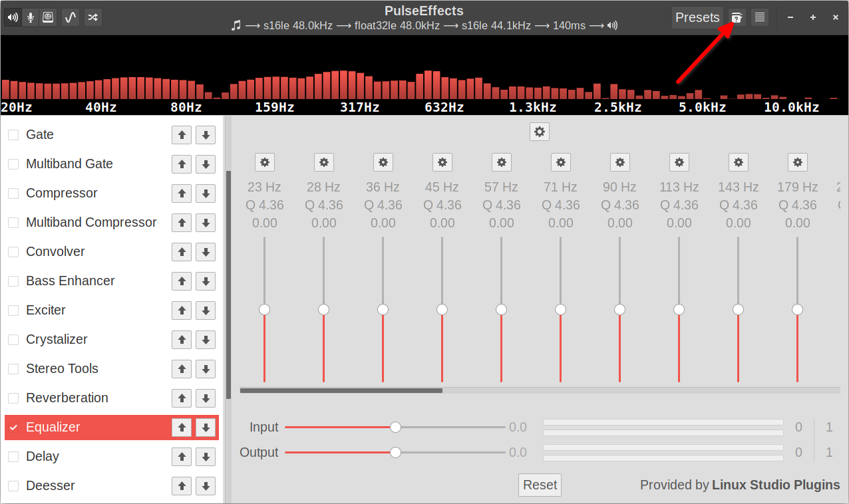Click the Input gain slider handle
849x504 pixels.
tap(395, 427)
